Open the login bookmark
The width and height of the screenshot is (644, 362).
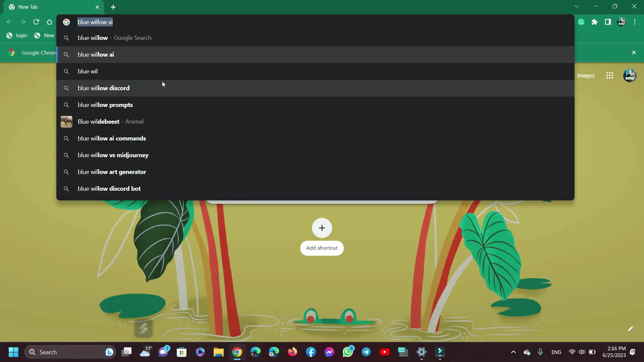tap(17, 36)
